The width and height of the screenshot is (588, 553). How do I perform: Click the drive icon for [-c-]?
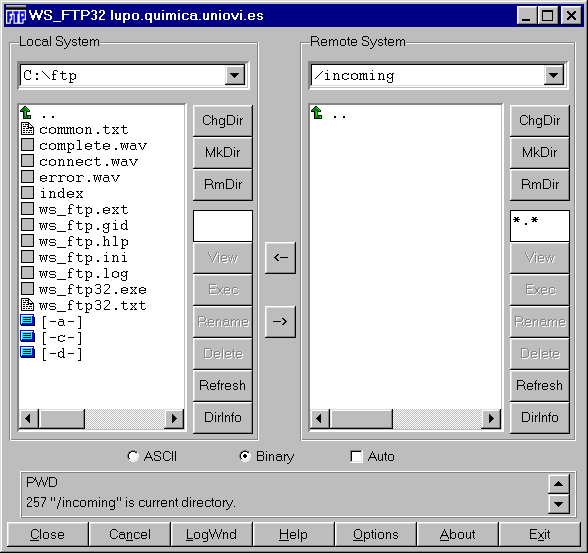(x=27, y=336)
